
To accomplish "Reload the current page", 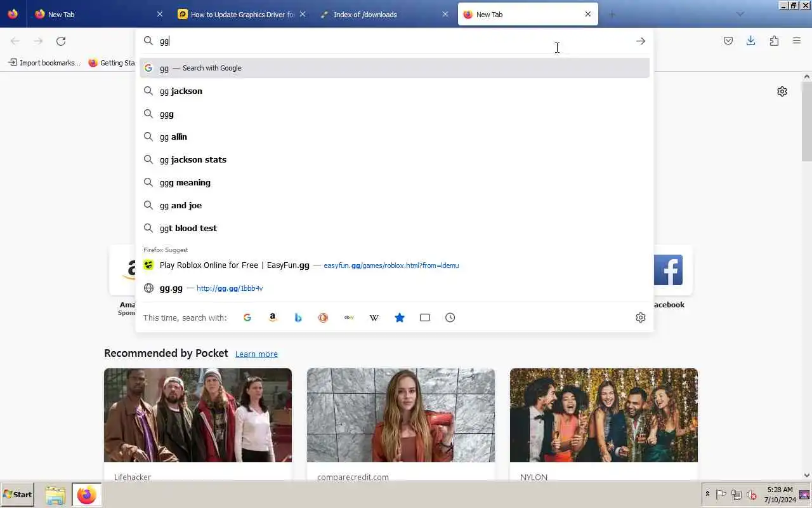I will point(61,41).
